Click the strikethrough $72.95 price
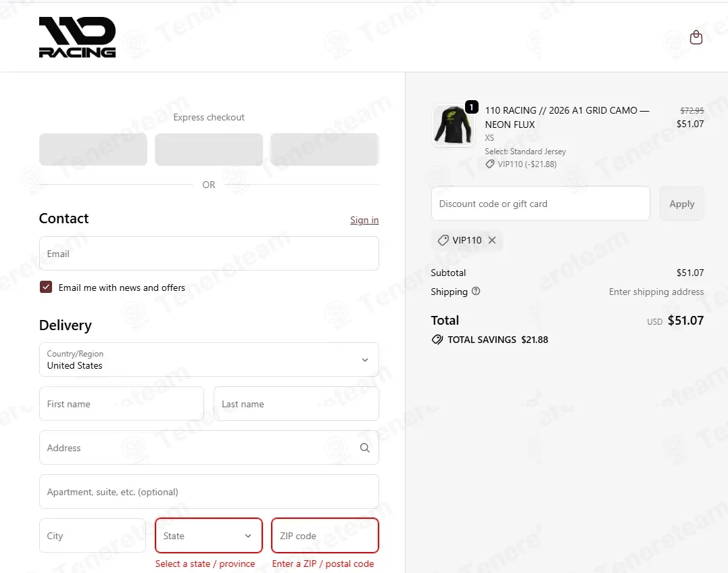 (x=691, y=110)
